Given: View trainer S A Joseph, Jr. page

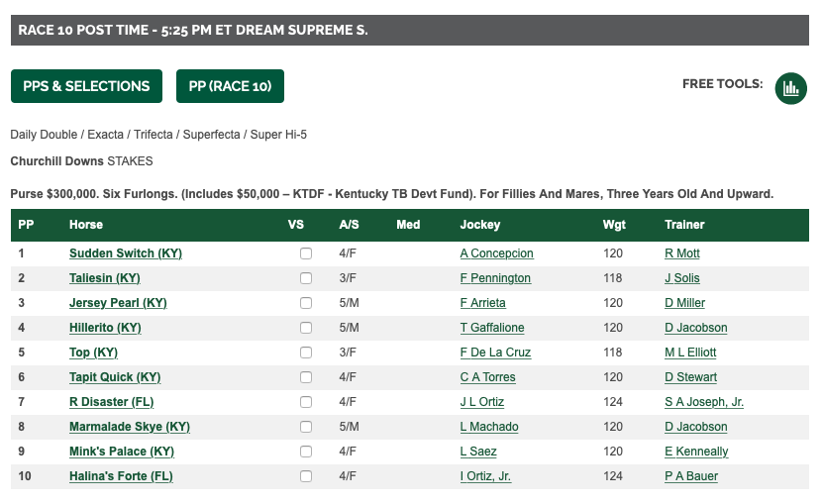Looking at the screenshot, I should [703, 402].
